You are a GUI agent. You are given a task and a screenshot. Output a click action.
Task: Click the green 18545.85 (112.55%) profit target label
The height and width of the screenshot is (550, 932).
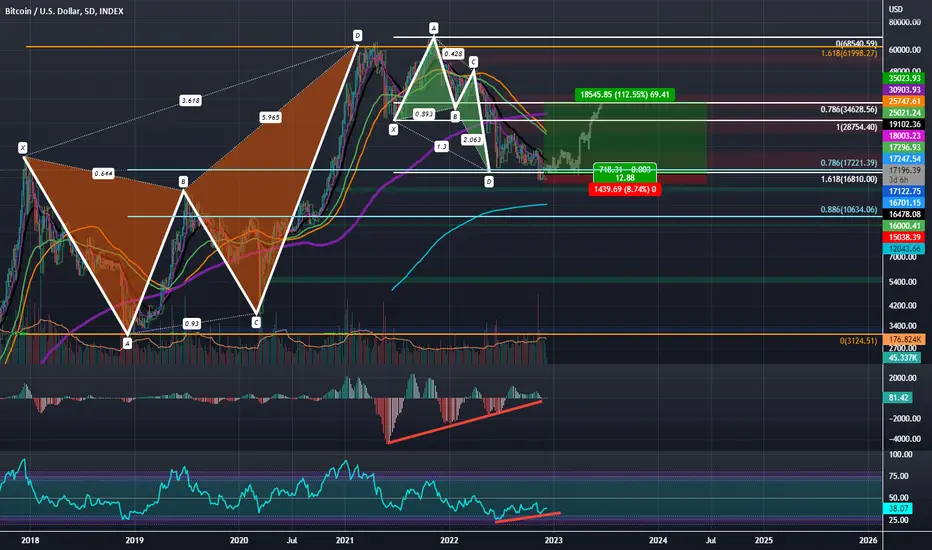pyautogui.click(x=625, y=95)
